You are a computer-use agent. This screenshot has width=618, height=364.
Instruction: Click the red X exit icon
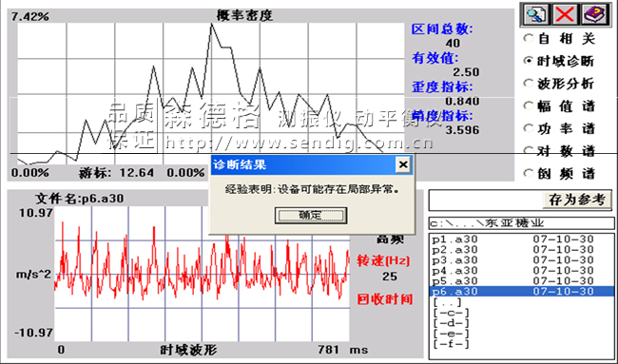[564, 14]
